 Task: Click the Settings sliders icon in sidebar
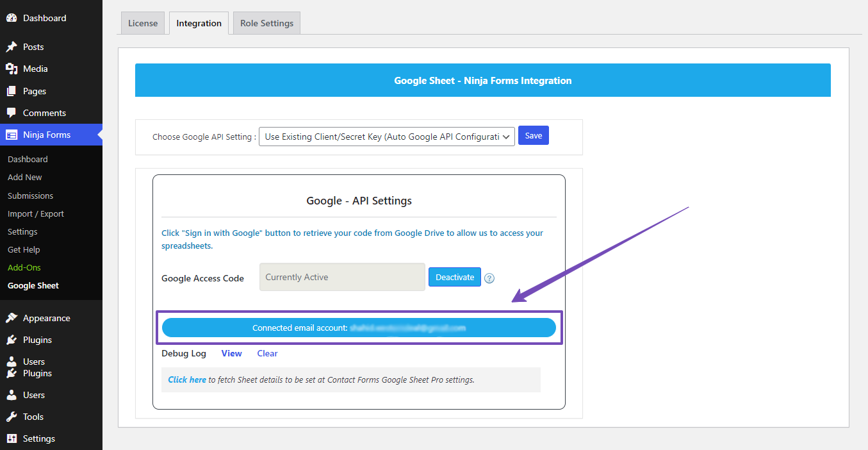click(12, 438)
